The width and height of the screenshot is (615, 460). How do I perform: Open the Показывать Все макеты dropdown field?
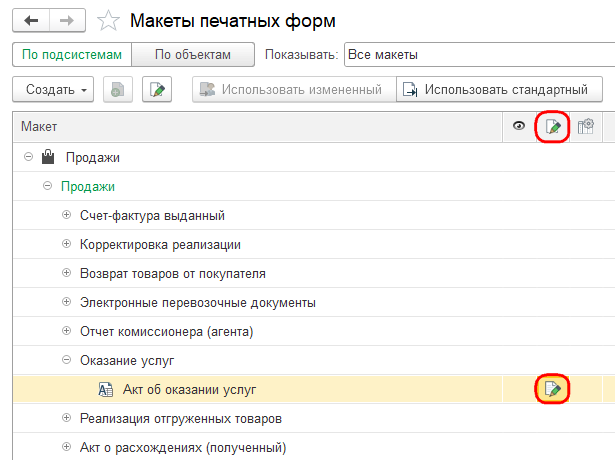point(479,55)
